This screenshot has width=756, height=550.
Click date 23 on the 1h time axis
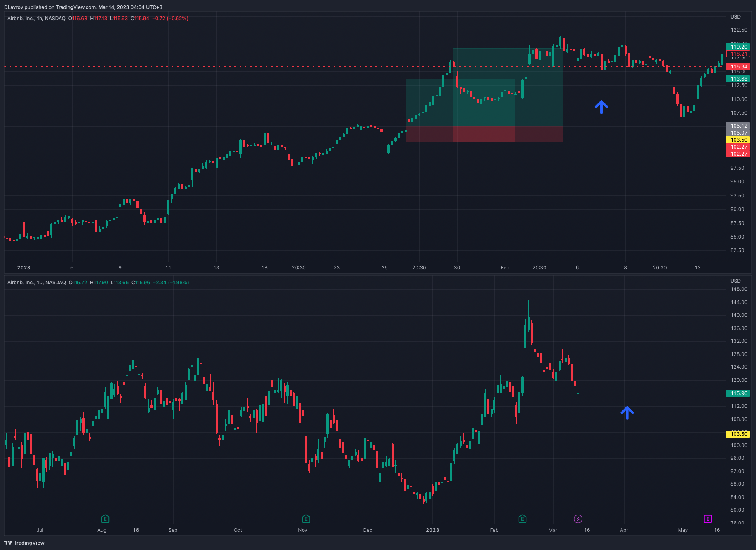[337, 268]
